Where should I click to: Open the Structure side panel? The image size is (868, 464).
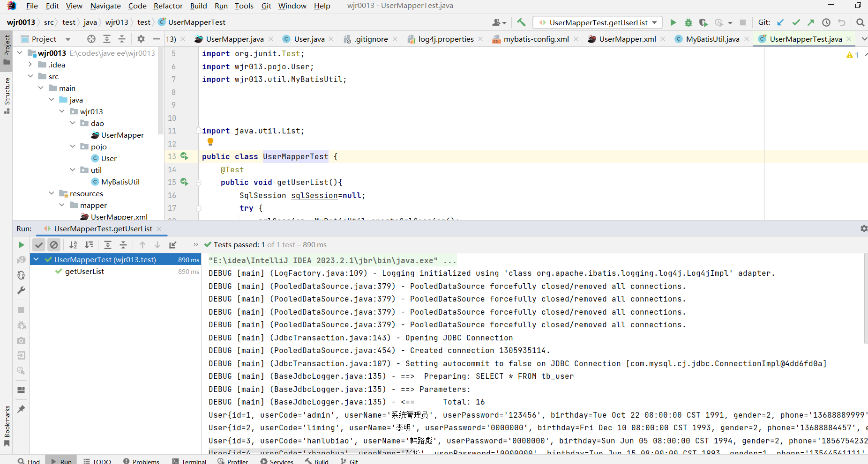pos(7,96)
